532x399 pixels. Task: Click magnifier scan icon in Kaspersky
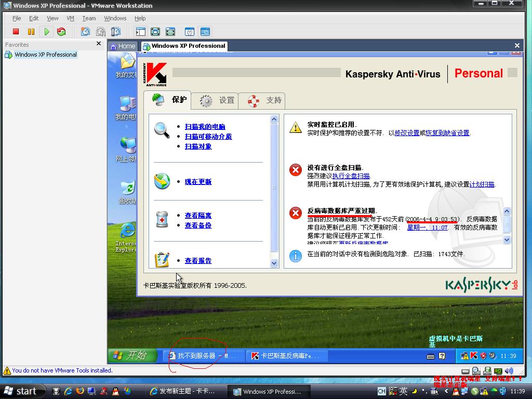pos(162,130)
